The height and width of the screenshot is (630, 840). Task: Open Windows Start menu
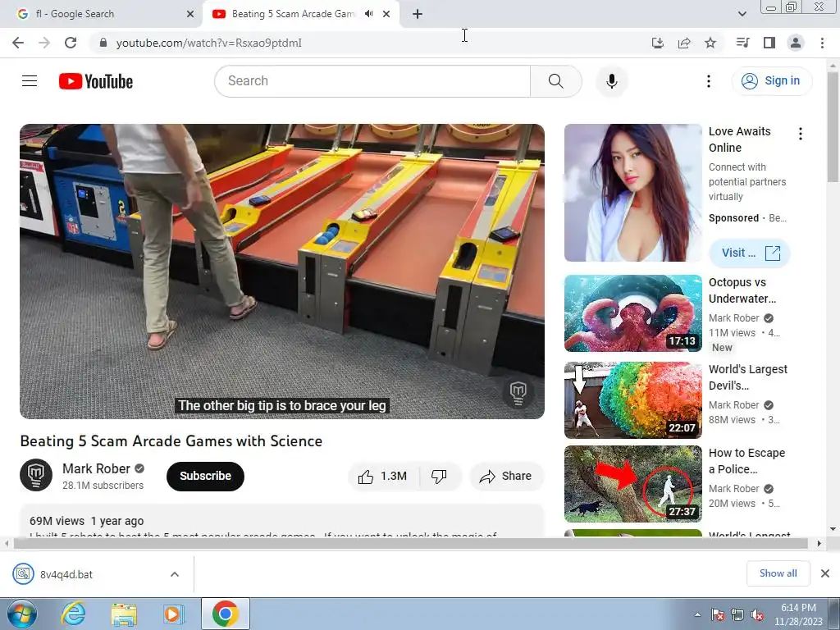tap(21, 614)
